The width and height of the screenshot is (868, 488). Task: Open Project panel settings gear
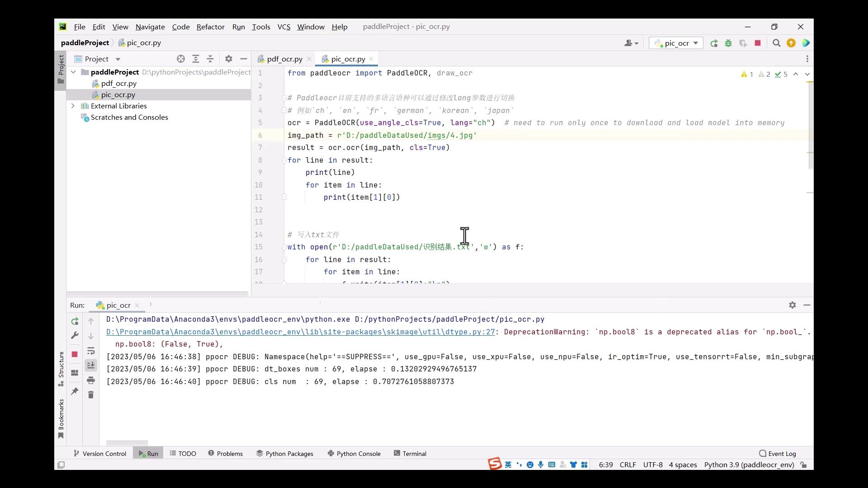pos(229,59)
